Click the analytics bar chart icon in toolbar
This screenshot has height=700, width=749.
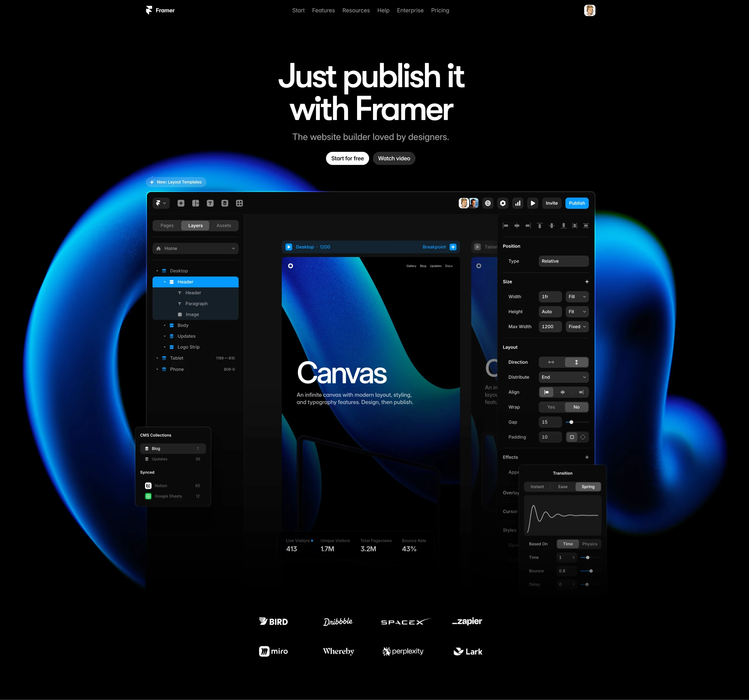coord(518,203)
